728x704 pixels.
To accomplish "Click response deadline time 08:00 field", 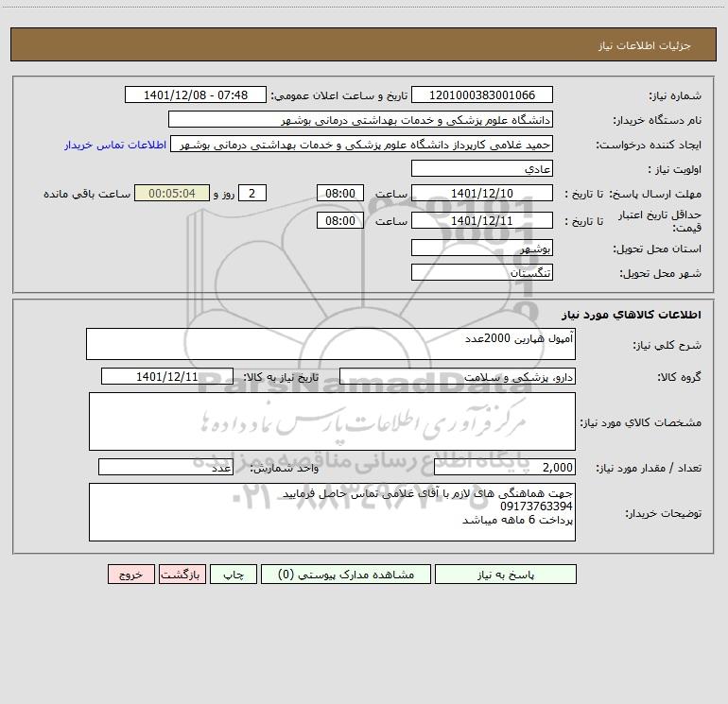I will click(339, 193).
